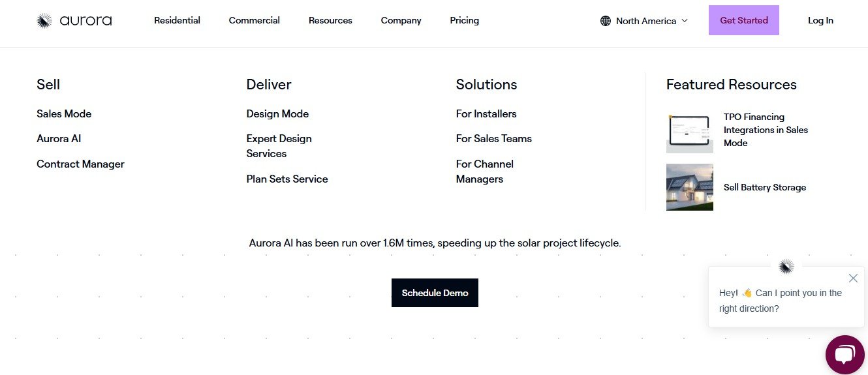Screen dimensions: 868x375
Task: Click the globe region icon
Action: (x=606, y=21)
